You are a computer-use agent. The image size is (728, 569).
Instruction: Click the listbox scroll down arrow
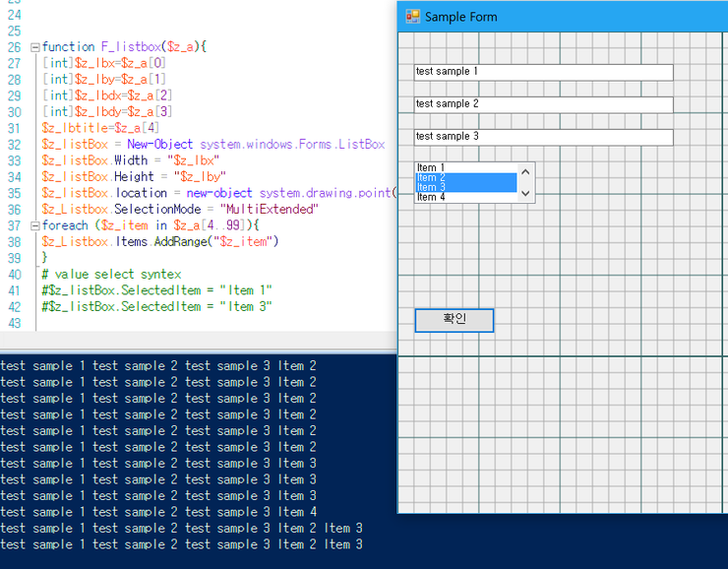(x=525, y=194)
